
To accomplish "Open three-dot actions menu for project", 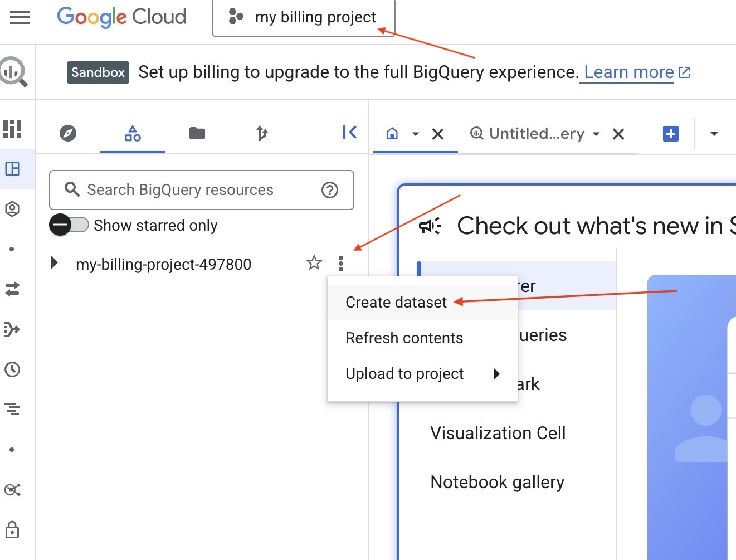I will (341, 263).
